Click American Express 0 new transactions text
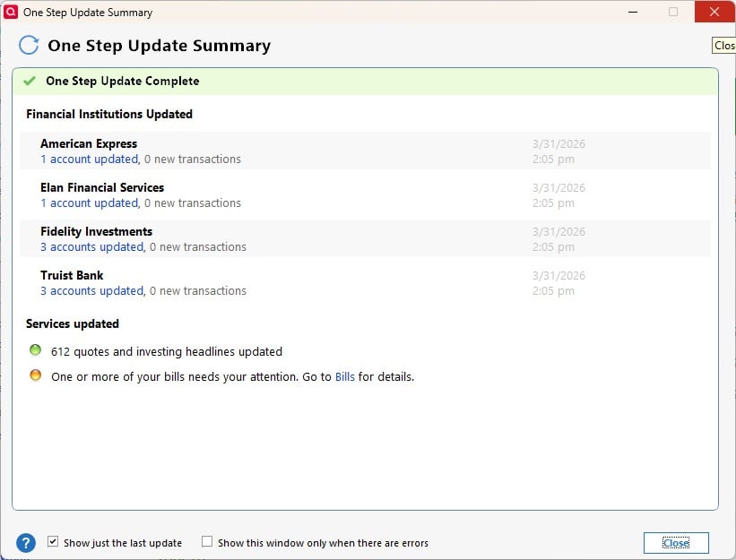736x560 pixels. (193, 159)
